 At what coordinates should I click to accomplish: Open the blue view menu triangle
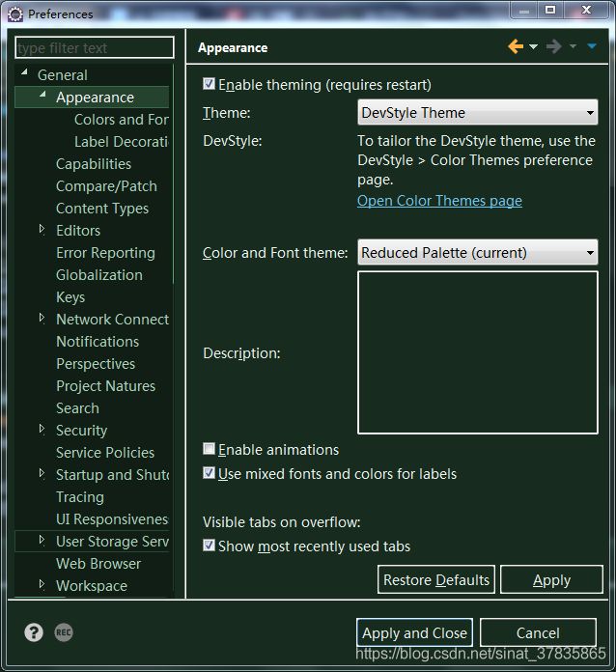(592, 45)
